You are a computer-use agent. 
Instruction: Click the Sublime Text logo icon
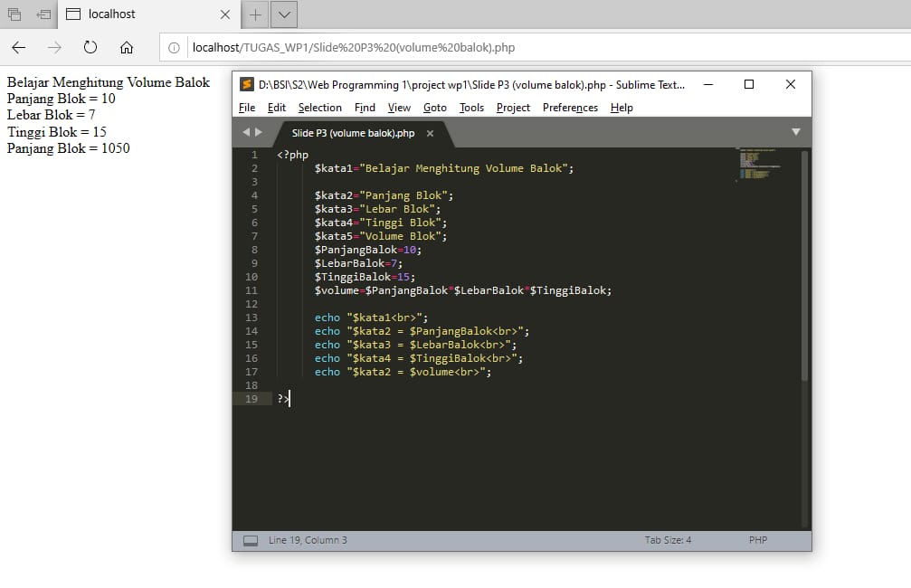[247, 85]
